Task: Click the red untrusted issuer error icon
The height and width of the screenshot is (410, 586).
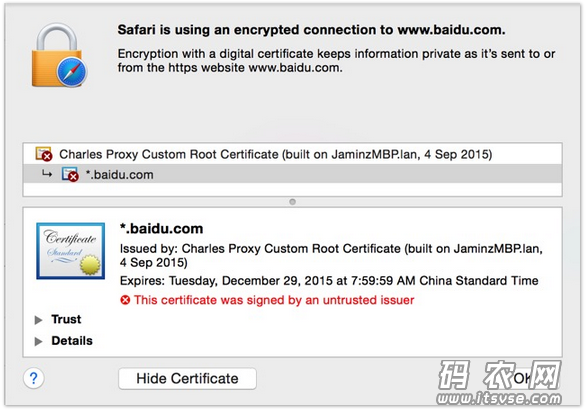Action: (125, 300)
